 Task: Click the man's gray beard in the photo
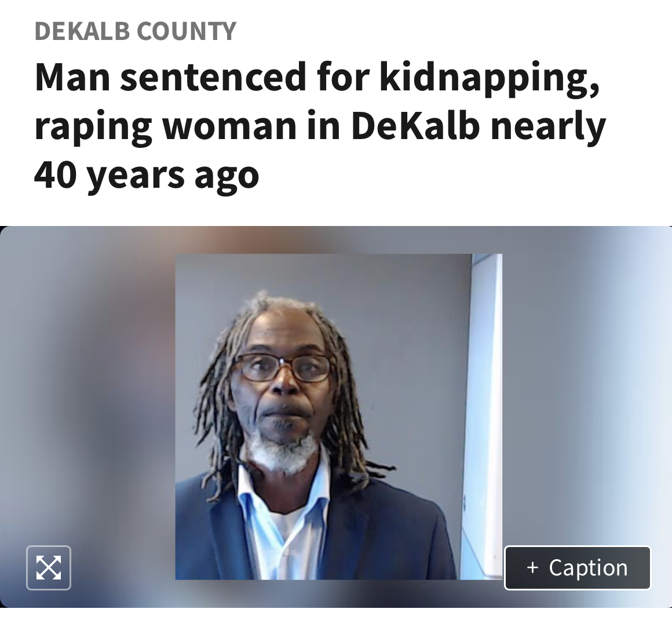coord(283,450)
